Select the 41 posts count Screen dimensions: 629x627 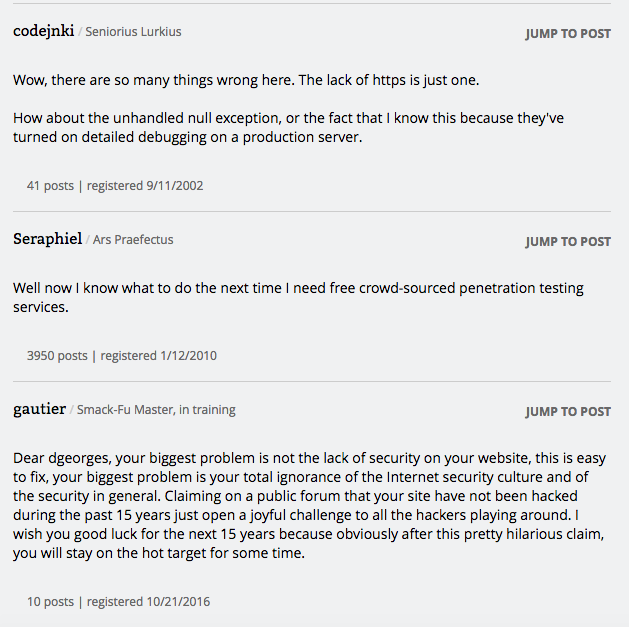(x=50, y=186)
